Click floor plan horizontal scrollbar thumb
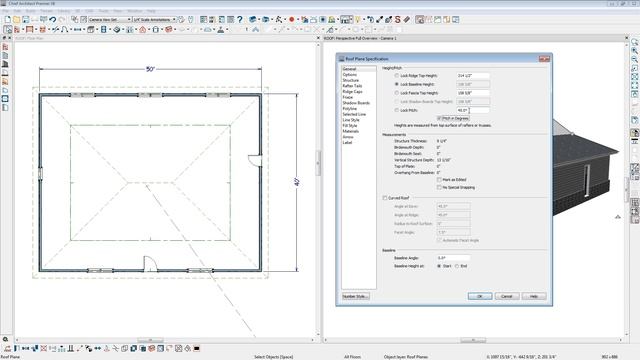The width and height of the screenshot is (640, 360). [150, 340]
